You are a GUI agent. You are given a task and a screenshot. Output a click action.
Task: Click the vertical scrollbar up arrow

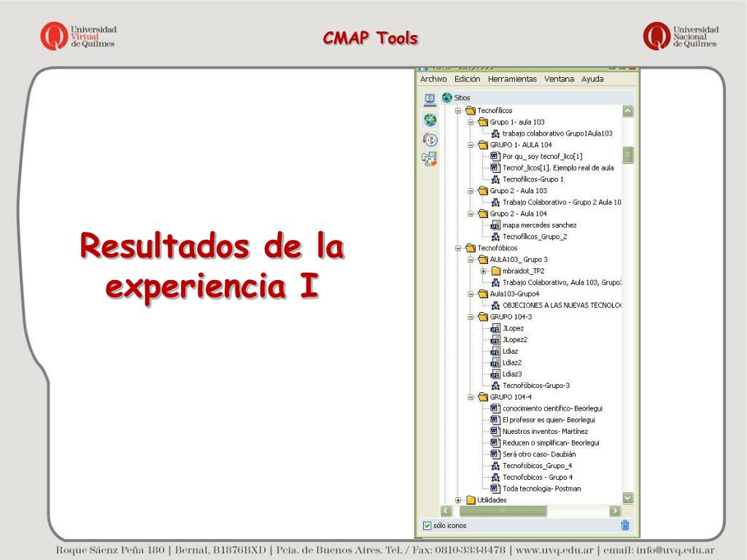point(628,111)
